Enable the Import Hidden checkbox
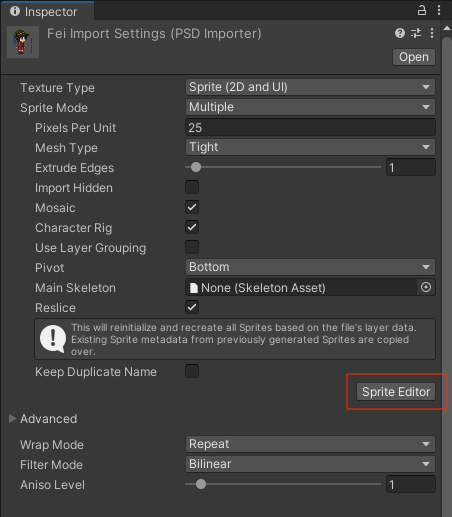This screenshot has width=452, height=517. pyautogui.click(x=192, y=187)
